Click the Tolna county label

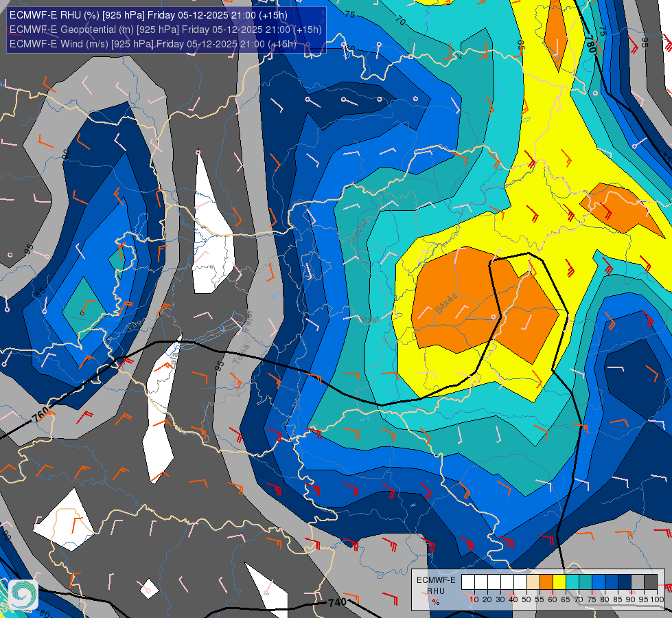point(240,354)
